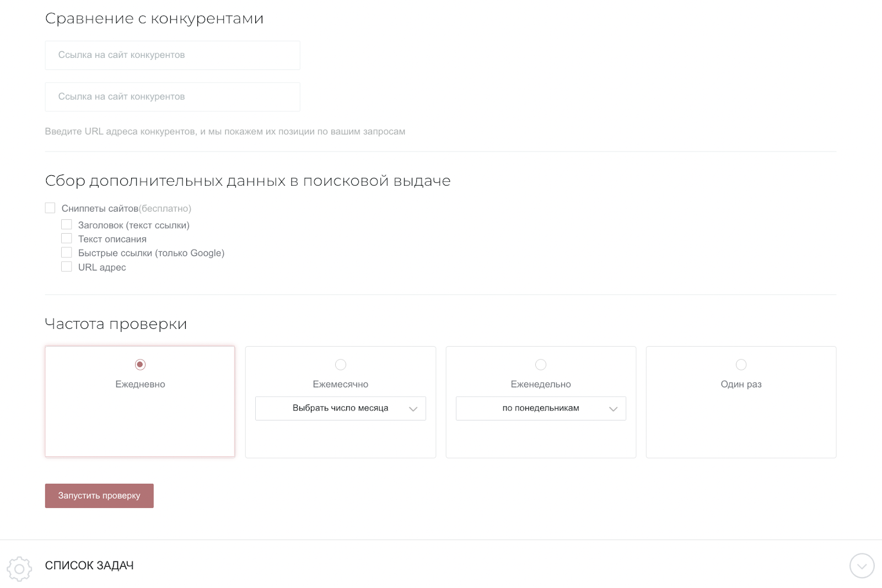Viewport: 882px width, 588px height.
Task: Tick the Сниппеты сайтов checkbox
Action: [50, 208]
